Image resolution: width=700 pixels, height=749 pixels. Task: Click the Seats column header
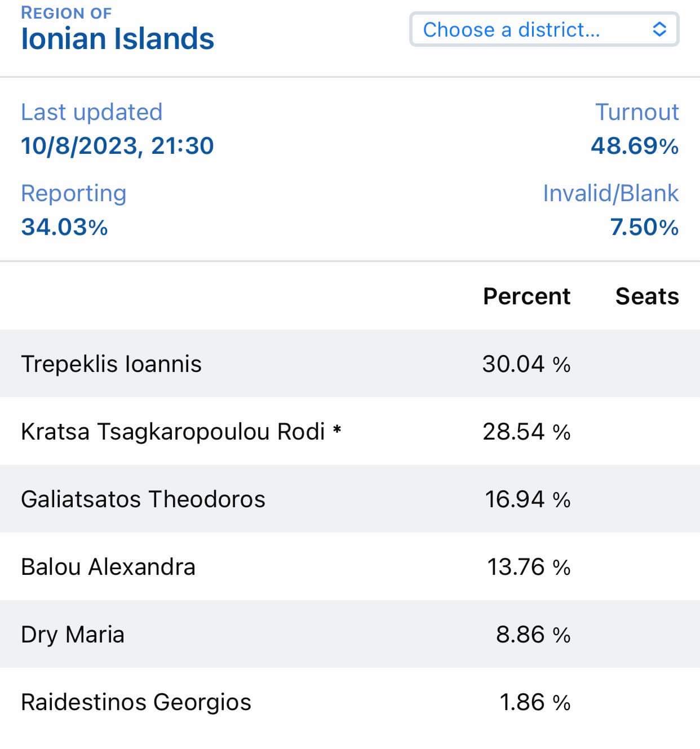point(647,296)
